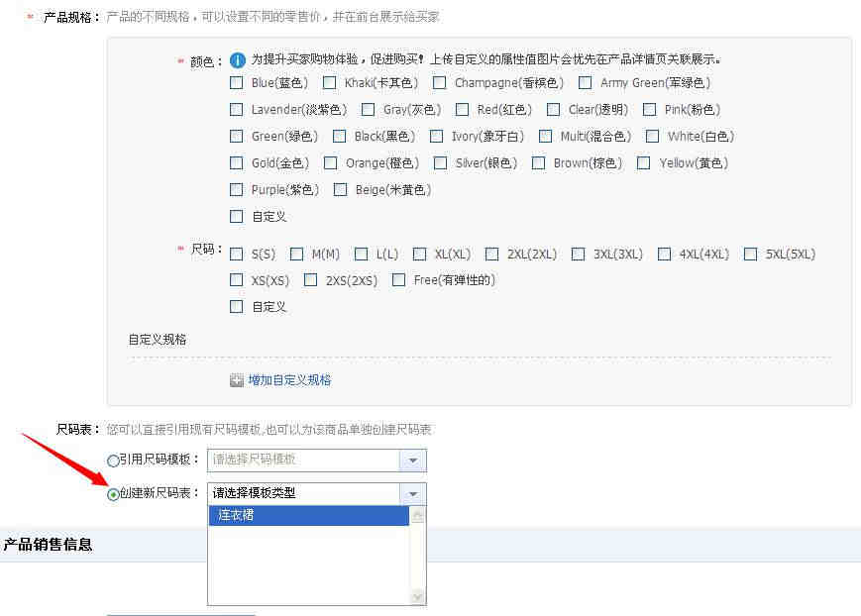The height and width of the screenshot is (616, 861).
Task: Enable Yellow(黄色) checkbox
Action: point(644,163)
